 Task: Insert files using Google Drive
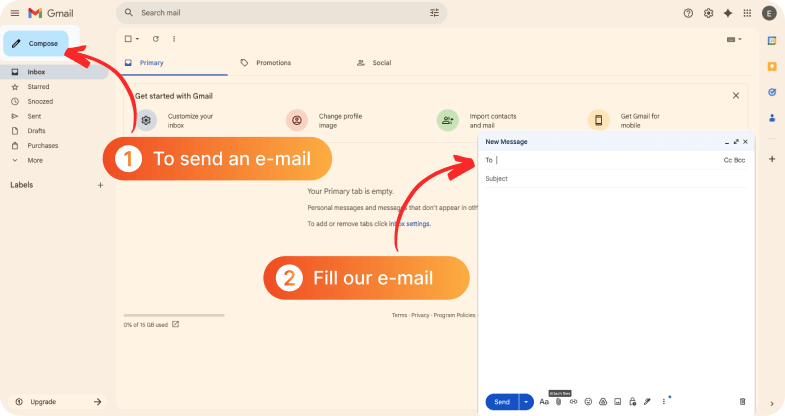603,401
